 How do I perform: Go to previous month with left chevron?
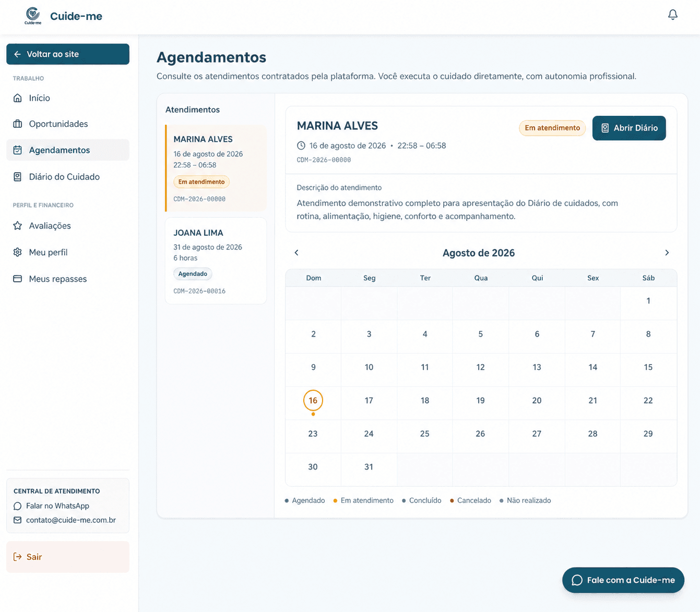(296, 253)
